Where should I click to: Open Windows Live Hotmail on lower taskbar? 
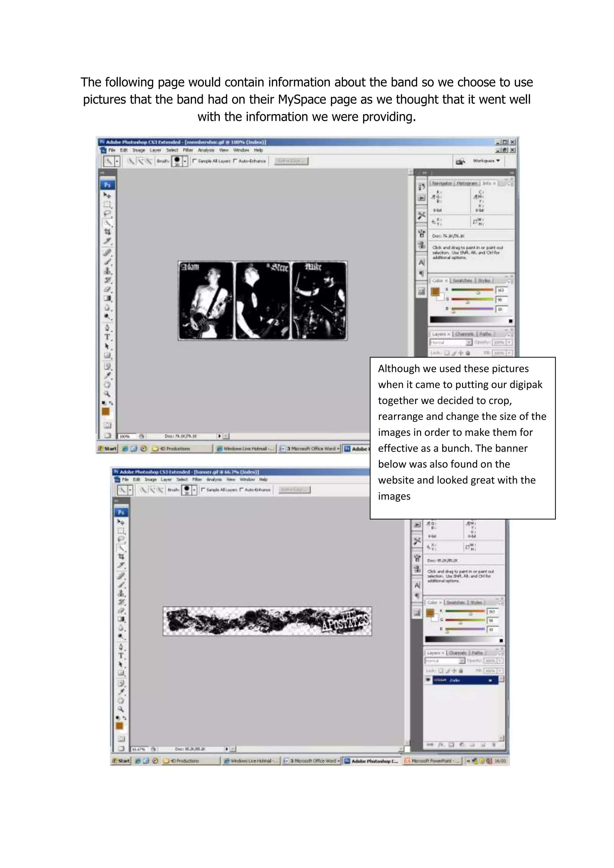click(x=251, y=761)
